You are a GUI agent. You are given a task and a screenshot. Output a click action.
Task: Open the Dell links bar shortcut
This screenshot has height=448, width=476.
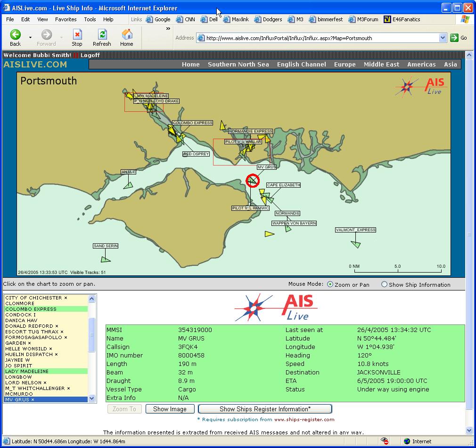(x=209, y=19)
